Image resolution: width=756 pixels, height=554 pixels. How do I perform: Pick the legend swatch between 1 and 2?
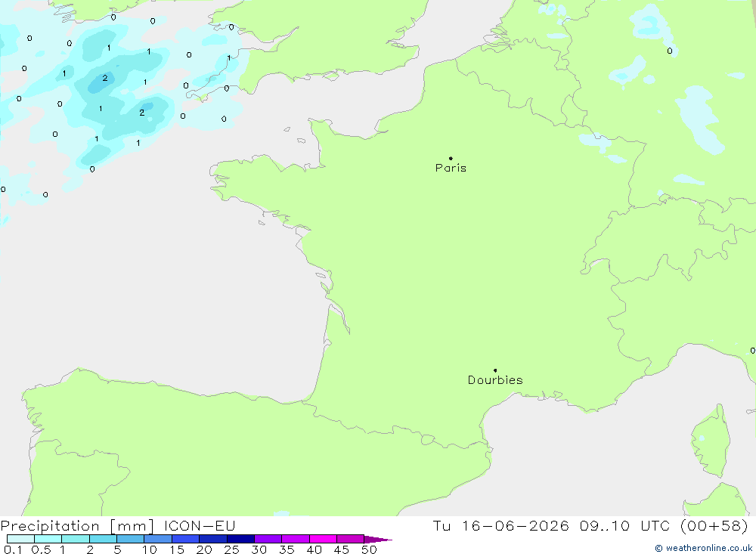(76, 539)
